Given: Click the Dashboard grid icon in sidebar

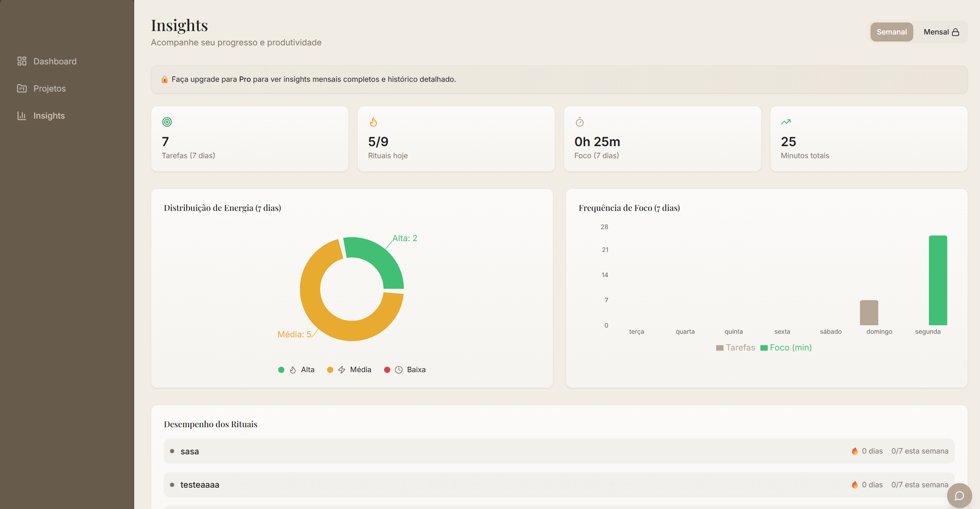Looking at the screenshot, I should click(22, 61).
